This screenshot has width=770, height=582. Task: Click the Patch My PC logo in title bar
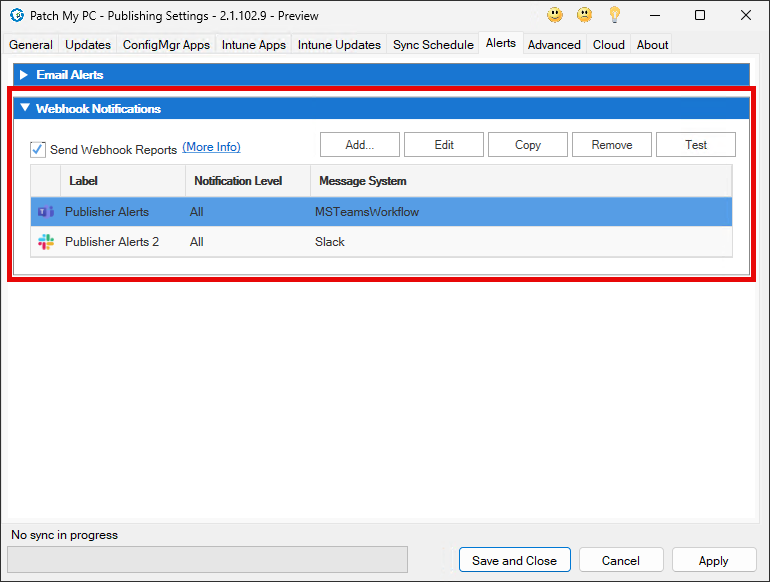[x=16, y=16]
